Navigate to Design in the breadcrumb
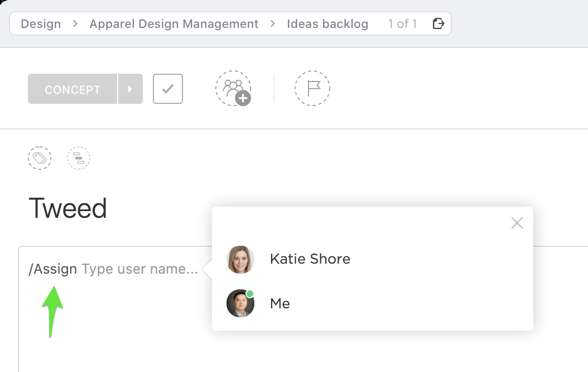Viewport: 588px width, 372px height. tap(41, 23)
